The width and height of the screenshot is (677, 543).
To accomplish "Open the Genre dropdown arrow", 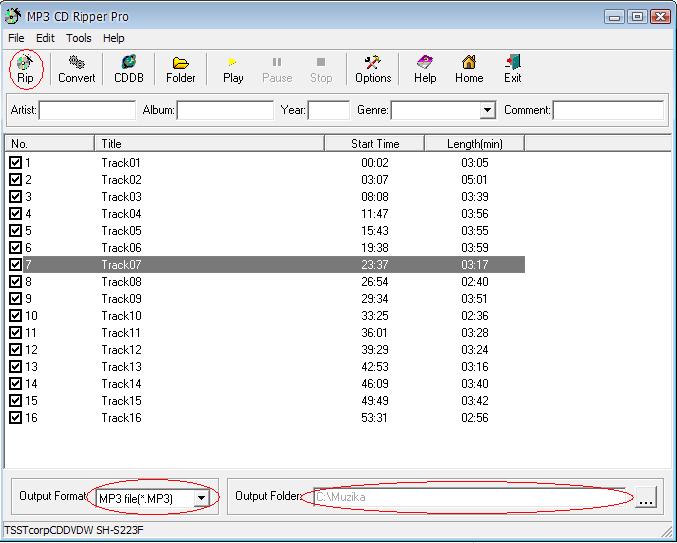I will tap(487, 110).
